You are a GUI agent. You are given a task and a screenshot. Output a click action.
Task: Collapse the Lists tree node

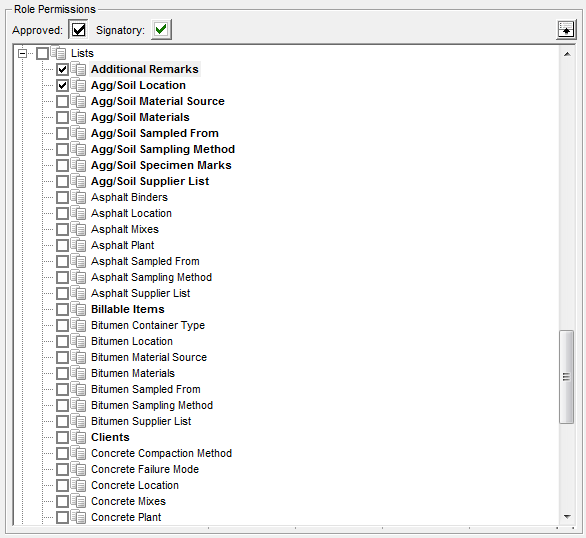point(22,53)
